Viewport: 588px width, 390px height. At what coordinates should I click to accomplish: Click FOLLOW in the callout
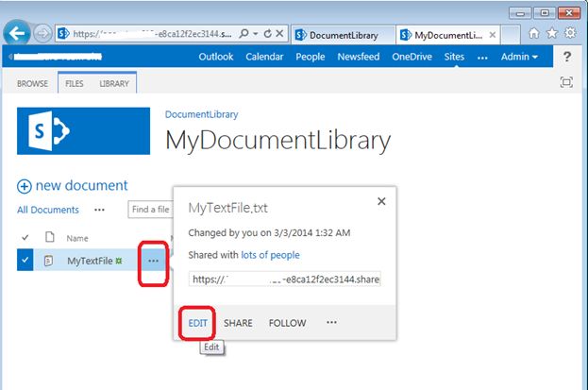click(287, 323)
